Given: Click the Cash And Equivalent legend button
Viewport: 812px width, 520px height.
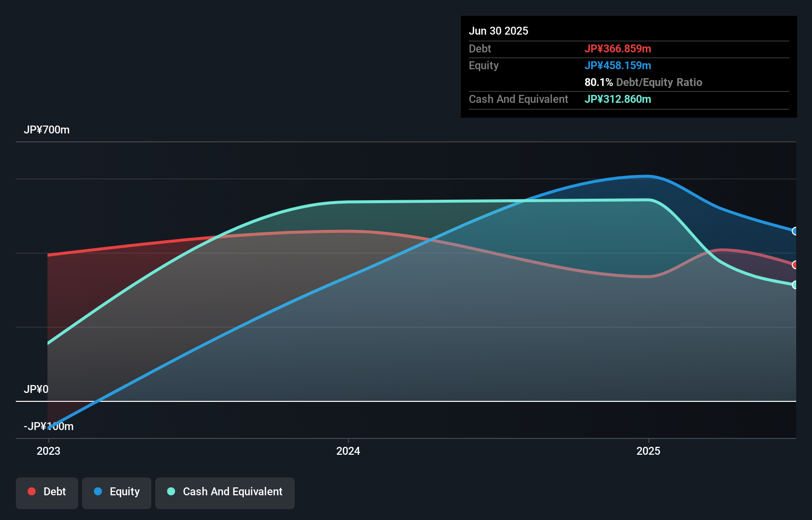Looking at the screenshot, I should (225, 493).
